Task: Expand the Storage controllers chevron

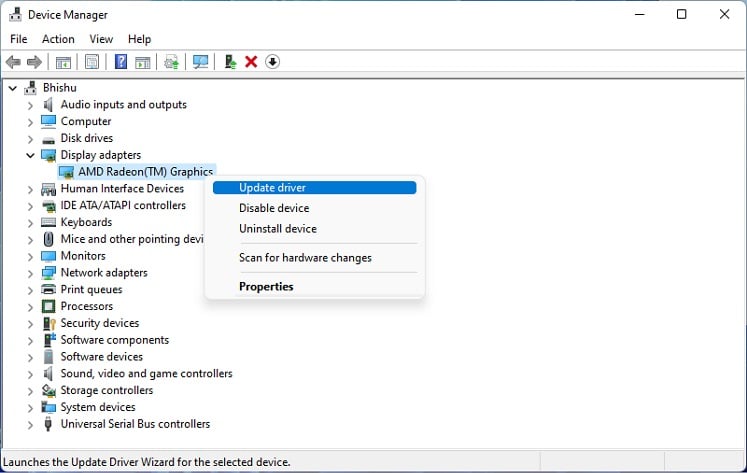Action: tap(30, 391)
